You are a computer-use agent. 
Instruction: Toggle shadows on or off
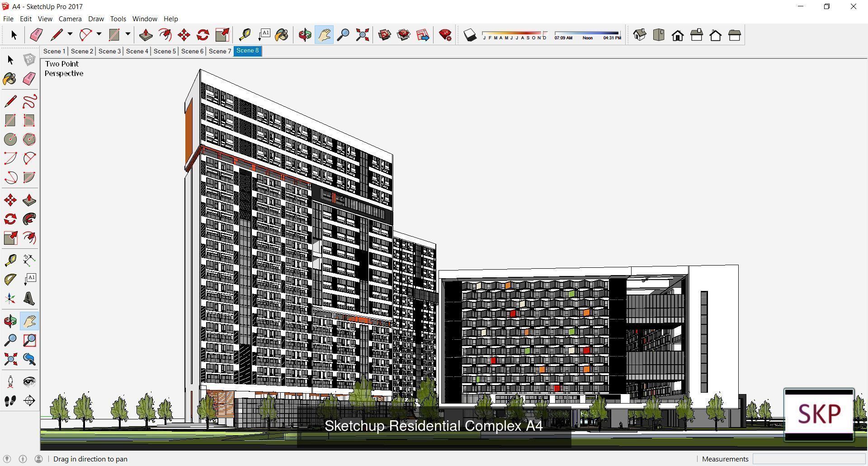469,34
